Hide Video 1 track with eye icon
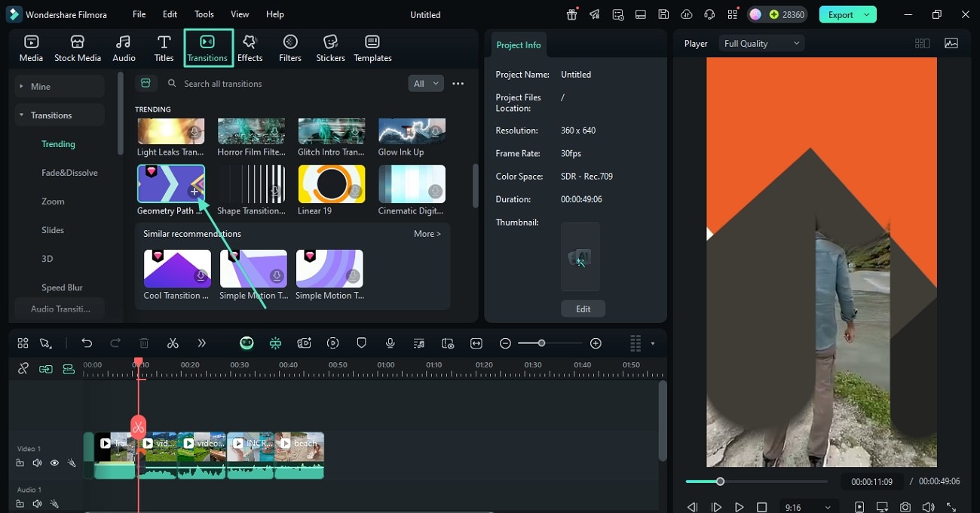Viewport: 980px width, 513px height. pos(54,463)
